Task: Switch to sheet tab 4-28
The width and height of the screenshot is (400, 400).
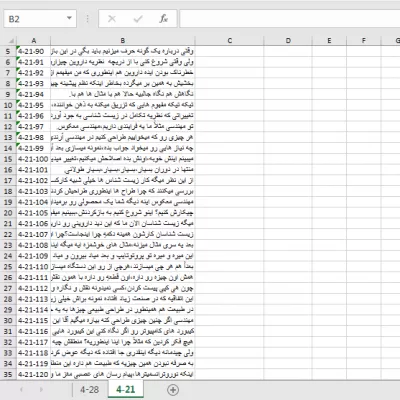Action: tap(89, 389)
